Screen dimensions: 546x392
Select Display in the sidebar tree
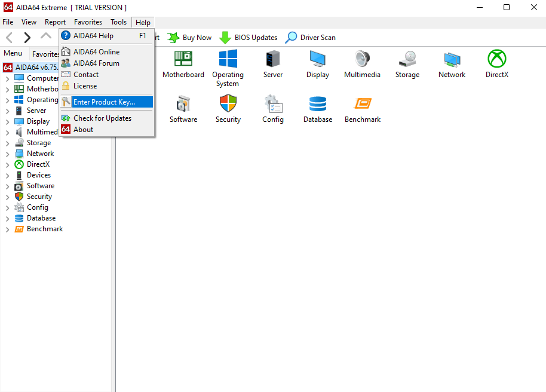coord(38,121)
